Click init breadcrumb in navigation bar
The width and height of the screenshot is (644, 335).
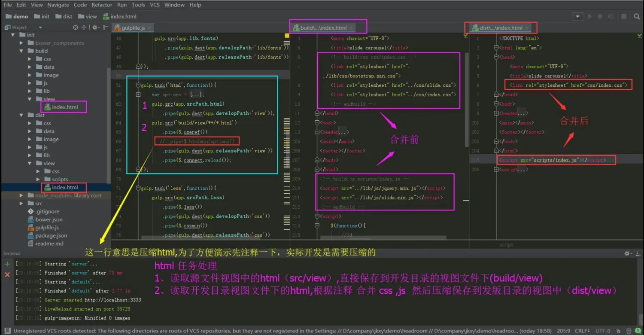pyautogui.click(x=41, y=16)
